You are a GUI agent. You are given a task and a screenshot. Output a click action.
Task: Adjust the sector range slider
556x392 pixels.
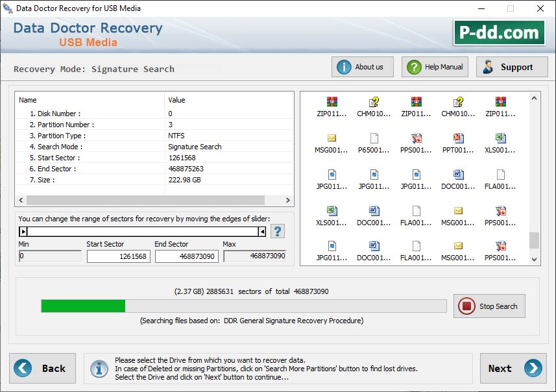pos(143,231)
